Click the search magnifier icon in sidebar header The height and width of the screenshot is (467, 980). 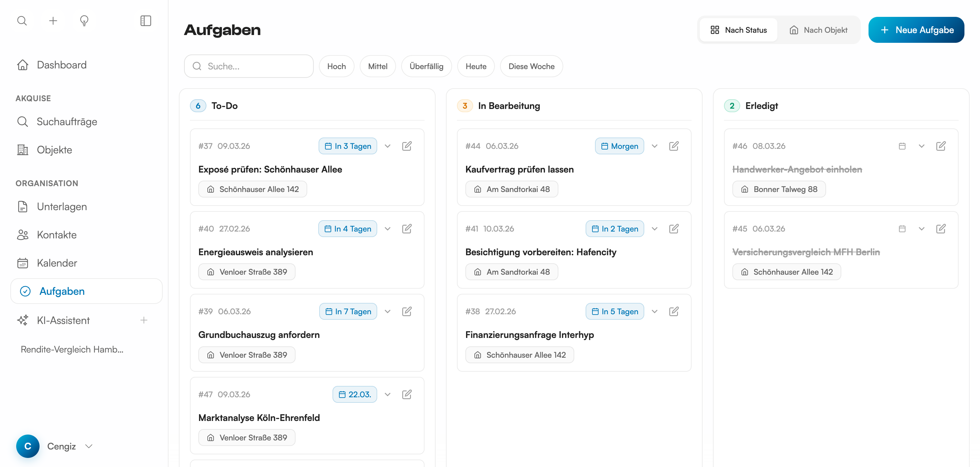tap(22, 20)
